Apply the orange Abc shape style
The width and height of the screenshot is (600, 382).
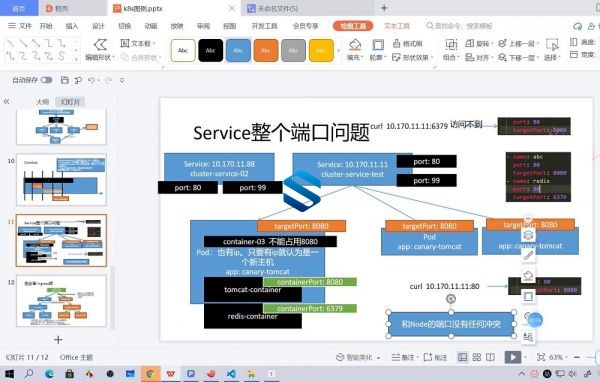pos(266,50)
